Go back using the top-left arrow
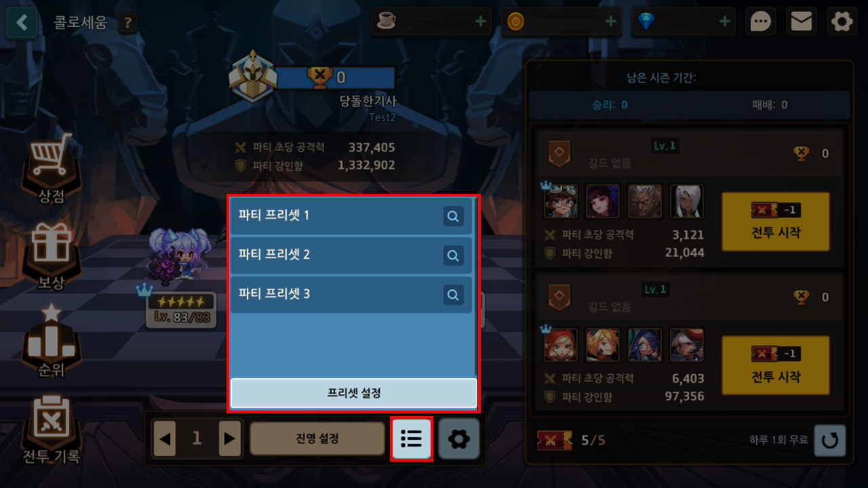868x488 pixels. coord(22,22)
